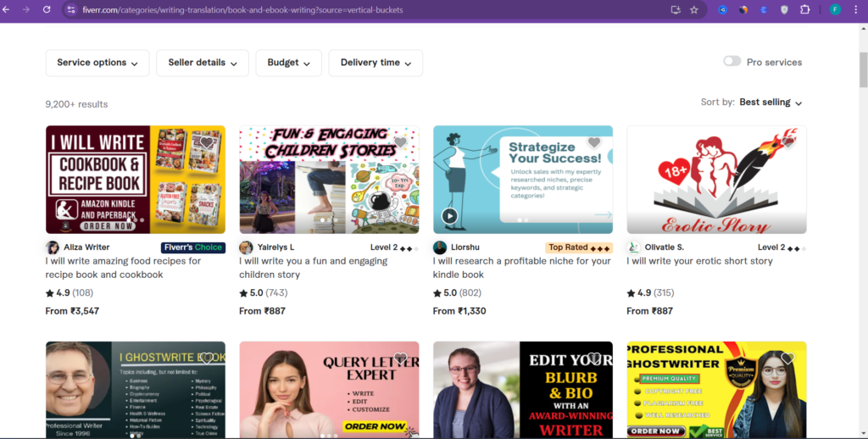Favorite the Edit Your Blurb gig heart
This screenshot has height=439, width=868.
[594, 358]
